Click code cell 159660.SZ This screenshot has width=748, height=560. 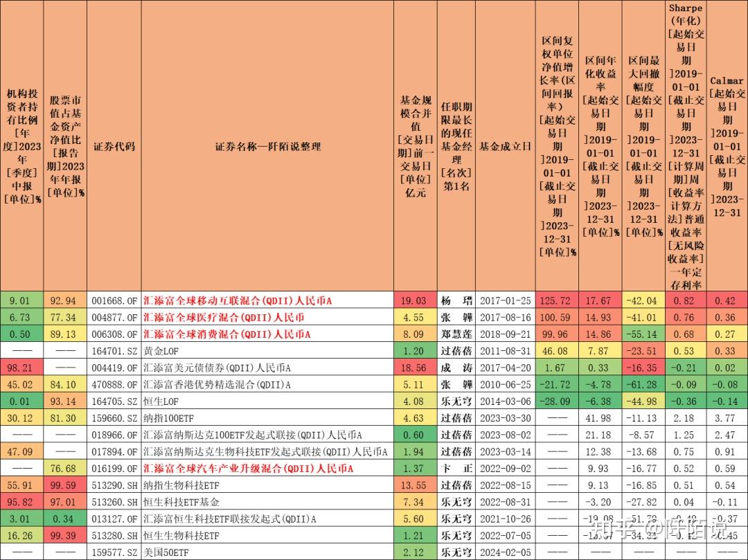pos(114,418)
